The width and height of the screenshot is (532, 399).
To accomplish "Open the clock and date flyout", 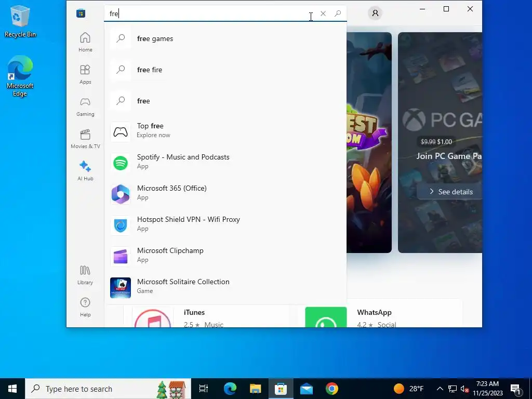I will click(x=488, y=389).
